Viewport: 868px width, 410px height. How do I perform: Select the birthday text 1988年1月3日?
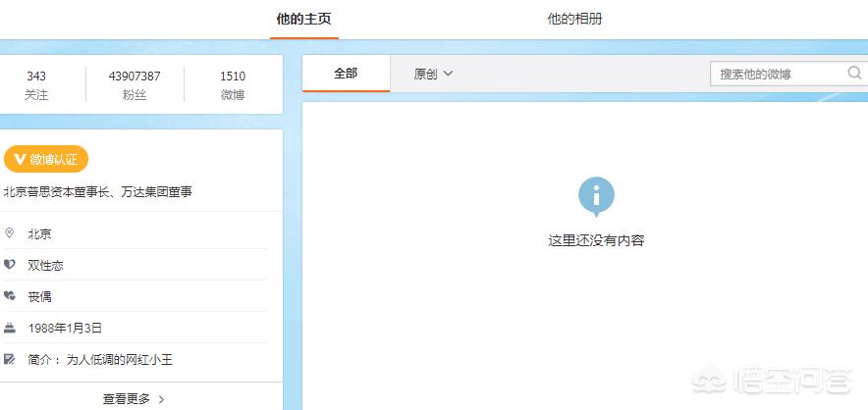66,329
